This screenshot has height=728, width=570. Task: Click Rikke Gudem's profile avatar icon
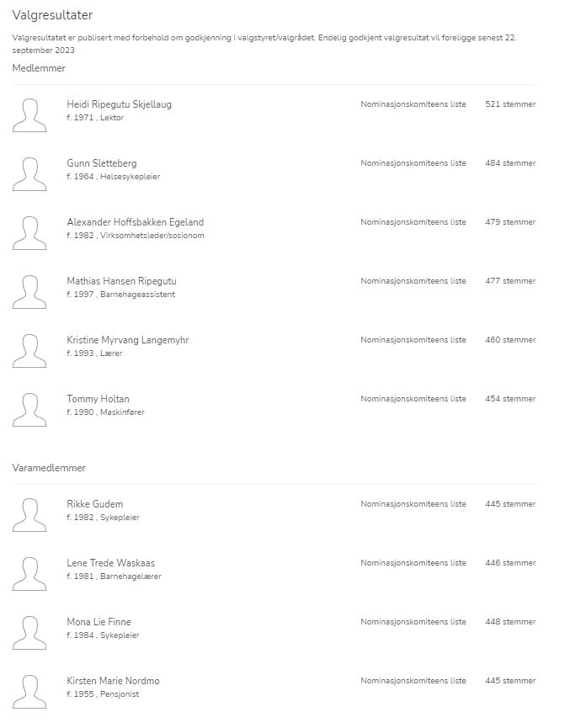point(29,515)
